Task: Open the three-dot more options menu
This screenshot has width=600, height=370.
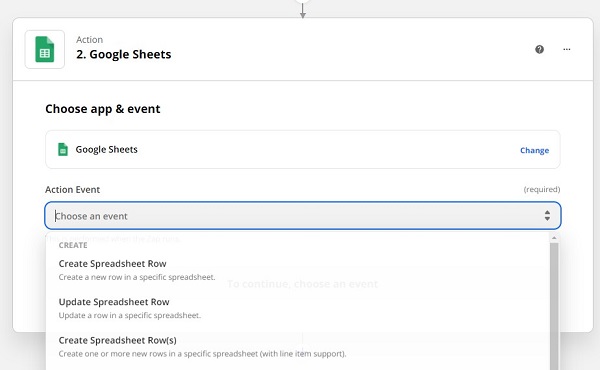Action: coord(567,49)
